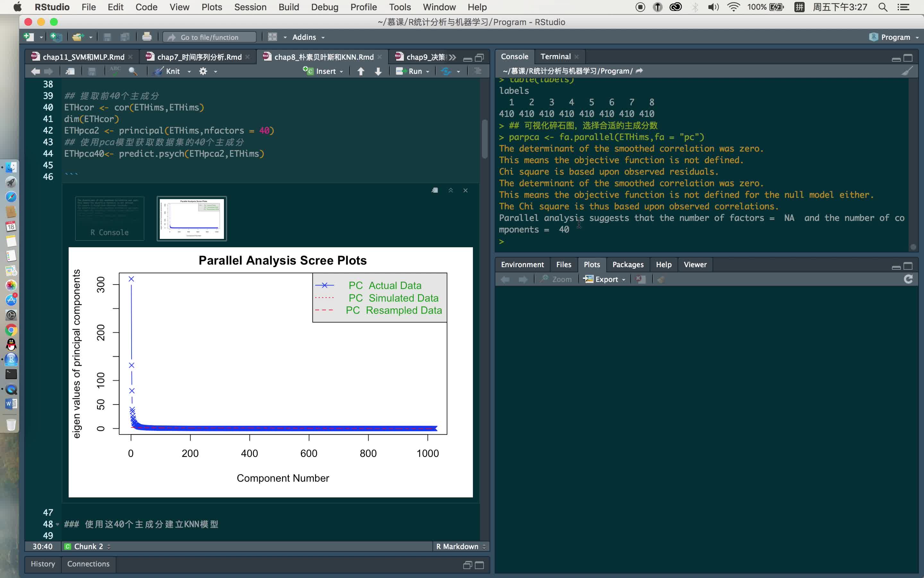Image resolution: width=924 pixels, height=578 pixels.
Task: Click the New File icon in toolbar
Action: [29, 37]
